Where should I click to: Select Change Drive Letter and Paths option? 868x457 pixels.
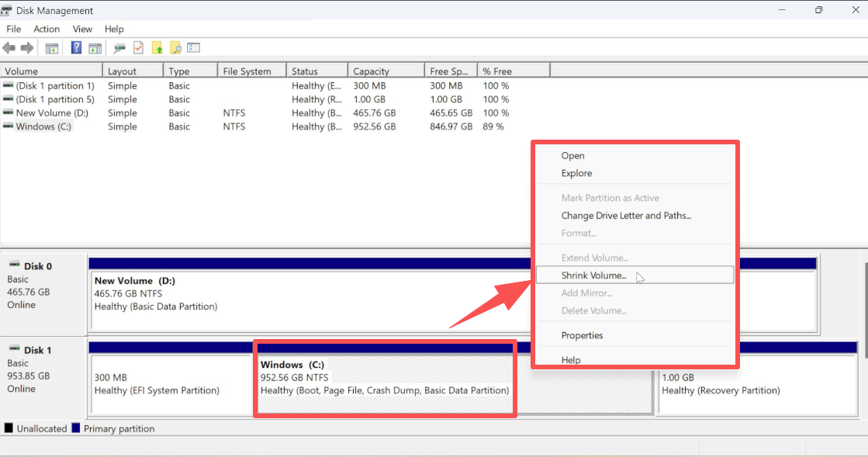click(625, 216)
